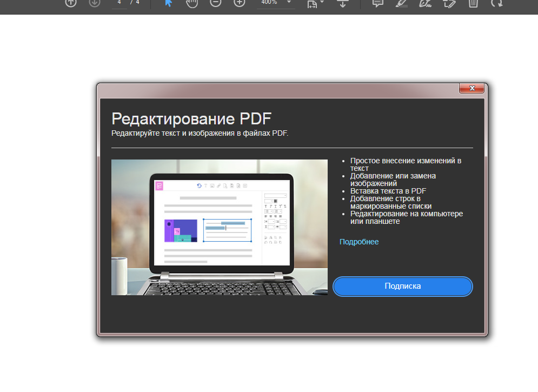Activate the Hand pan tool
The width and height of the screenshot is (538, 392).
coord(192,3)
